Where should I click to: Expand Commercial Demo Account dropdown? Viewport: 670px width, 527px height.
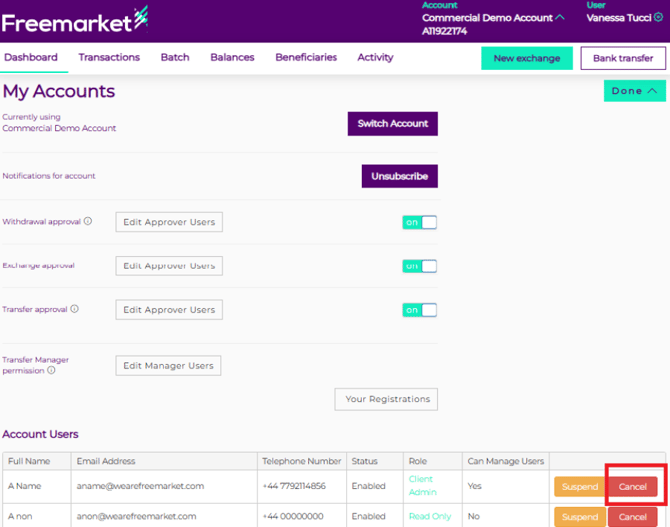(x=560, y=18)
